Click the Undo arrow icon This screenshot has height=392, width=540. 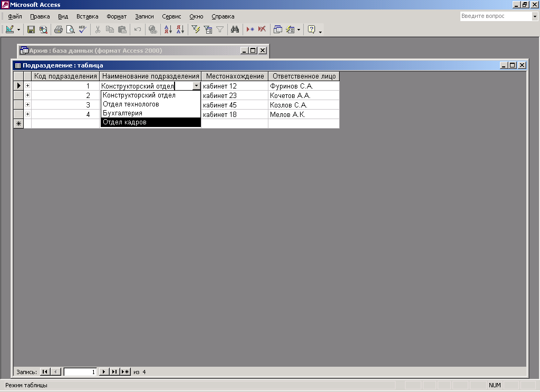pos(138,30)
